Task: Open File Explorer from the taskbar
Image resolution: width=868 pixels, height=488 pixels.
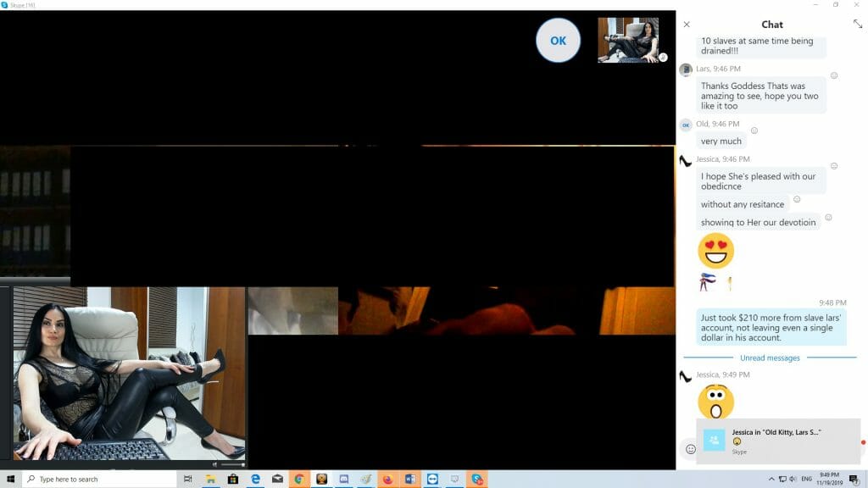Action: coord(210,479)
